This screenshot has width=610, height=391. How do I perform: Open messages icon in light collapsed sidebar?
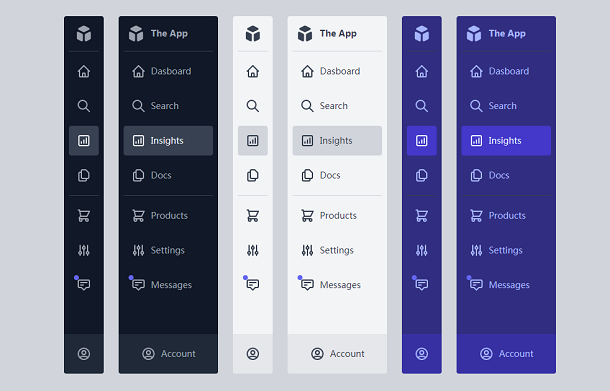pos(253,285)
